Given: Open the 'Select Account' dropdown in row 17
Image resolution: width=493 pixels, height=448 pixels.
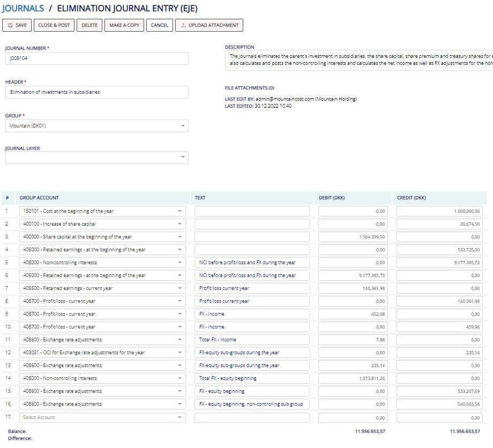Looking at the screenshot, I should point(102,417).
